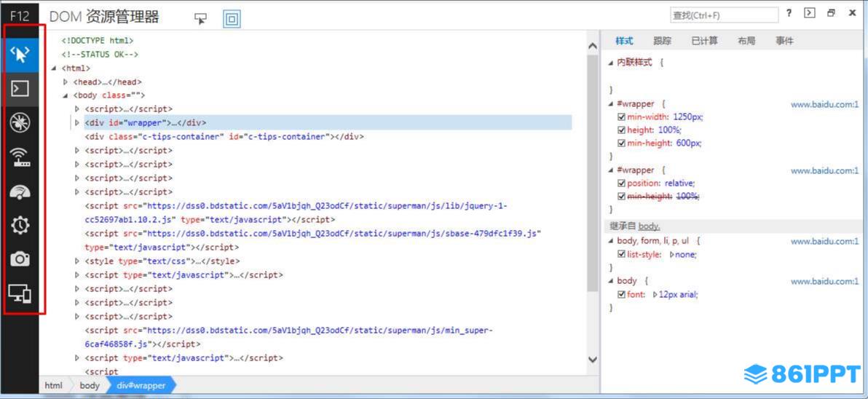The height and width of the screenshot is (399, 868).
Task: Expand the list-style none shorthand triangle
Action: pos(672,255)
